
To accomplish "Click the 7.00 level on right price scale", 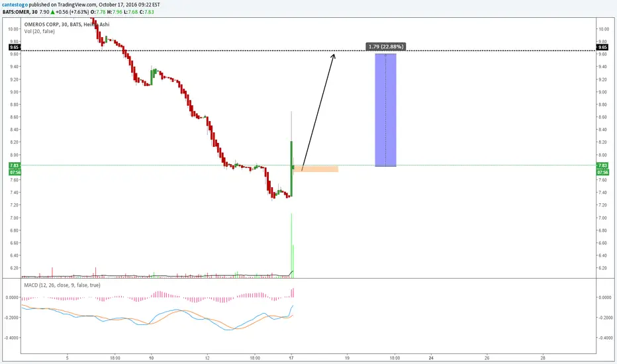I will coord(603,218).
